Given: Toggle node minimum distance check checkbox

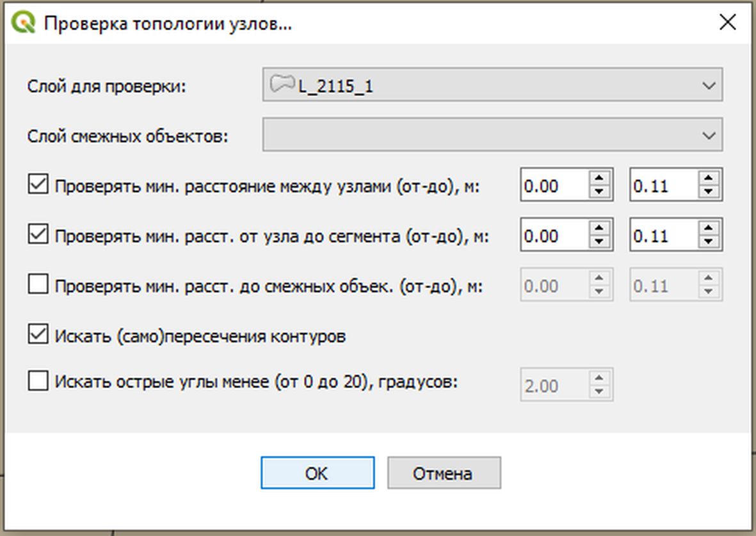Looking at the screenshot, I should point(38,185).
